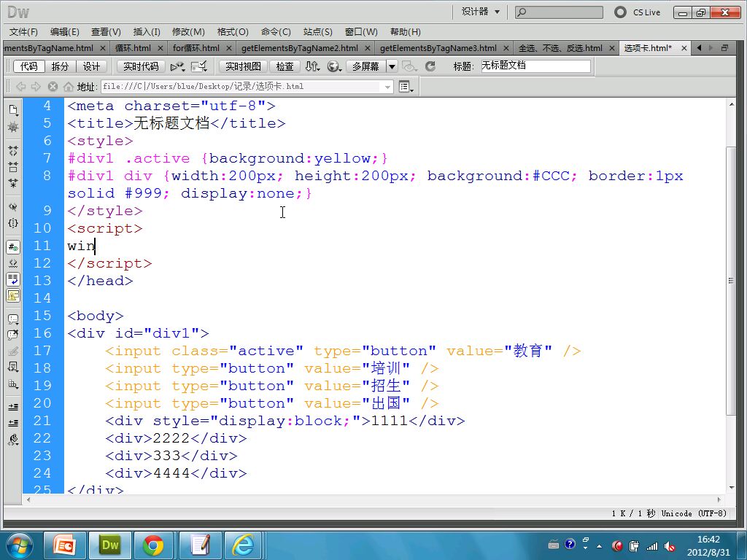
Task: Click the vertical scrollbar down arrow
Action: [732, 488]
